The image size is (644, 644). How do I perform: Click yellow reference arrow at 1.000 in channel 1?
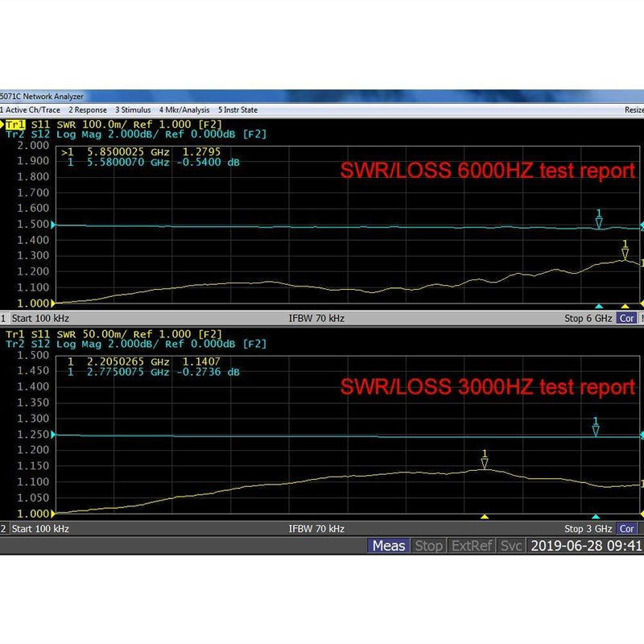(x=53, y=303)
